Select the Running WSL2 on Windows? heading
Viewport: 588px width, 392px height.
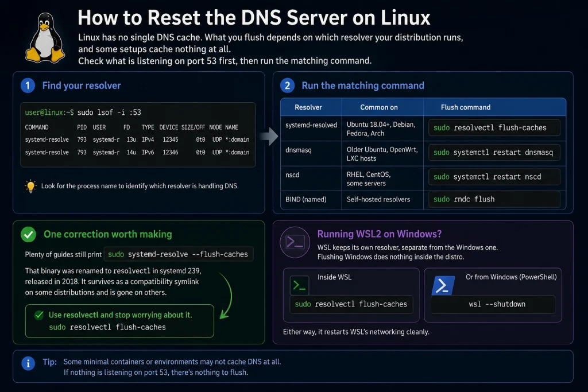380,234
